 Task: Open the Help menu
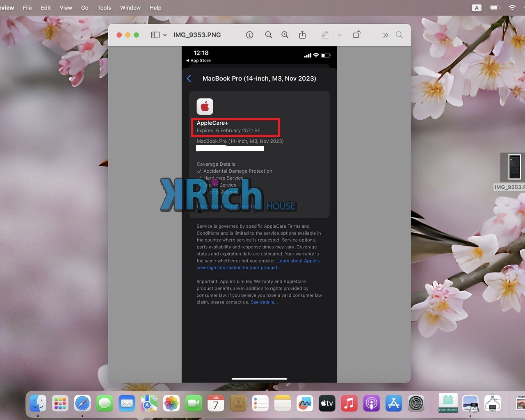(155, 8)
